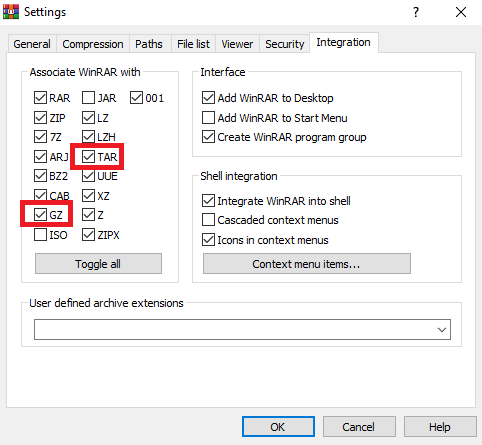Viewport: 482px width, 445px height.
Task: Open Context menu items dialog
Action: pos(307,264)
